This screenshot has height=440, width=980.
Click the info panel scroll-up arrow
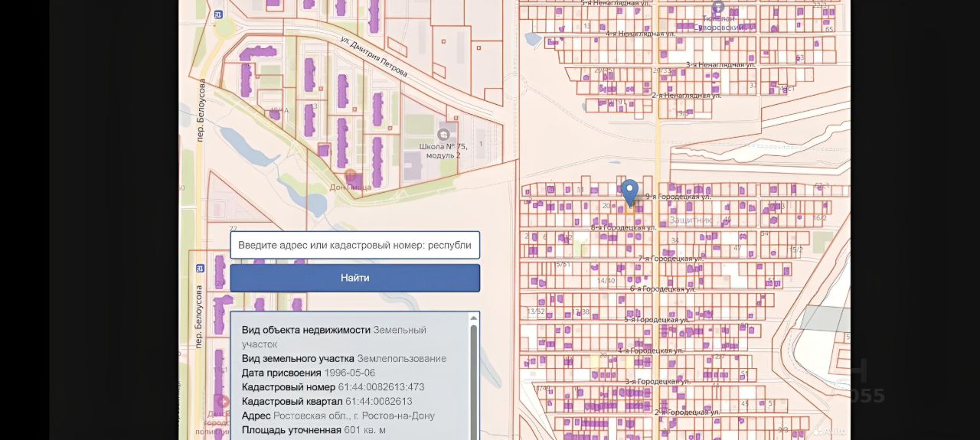[474, 317]
